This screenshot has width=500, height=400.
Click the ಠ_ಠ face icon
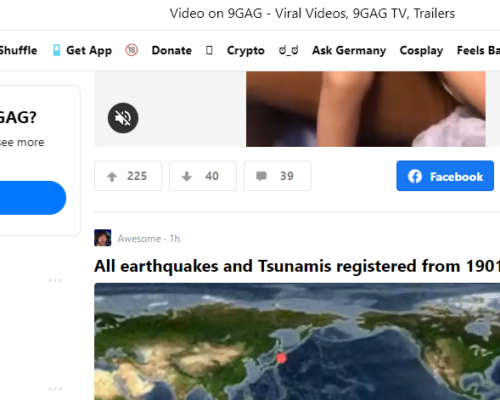point(289,50)
